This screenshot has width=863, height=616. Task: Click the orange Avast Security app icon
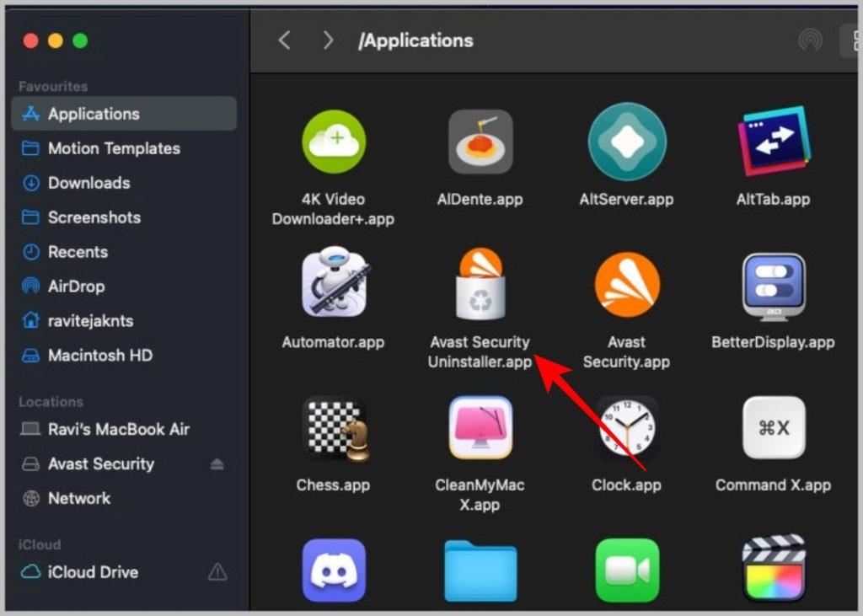(x=627, y=284)
